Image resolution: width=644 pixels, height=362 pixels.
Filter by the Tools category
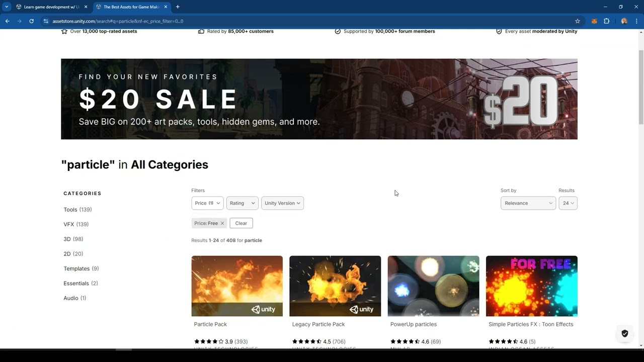[x=77, y=210]
